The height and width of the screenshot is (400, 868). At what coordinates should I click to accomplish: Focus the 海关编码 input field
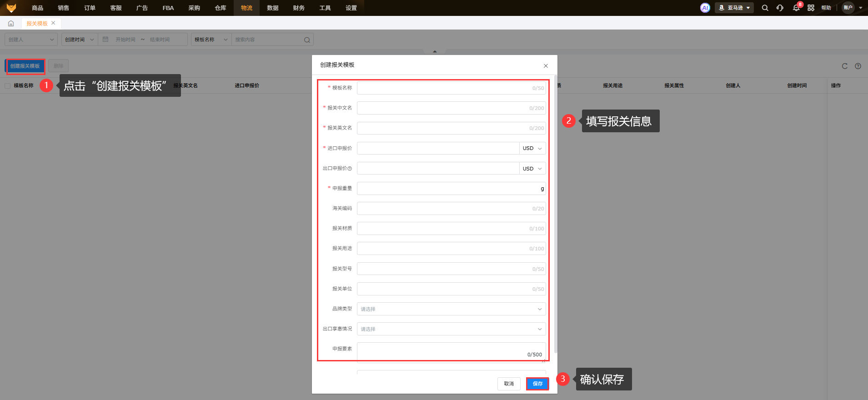(451, 209)
